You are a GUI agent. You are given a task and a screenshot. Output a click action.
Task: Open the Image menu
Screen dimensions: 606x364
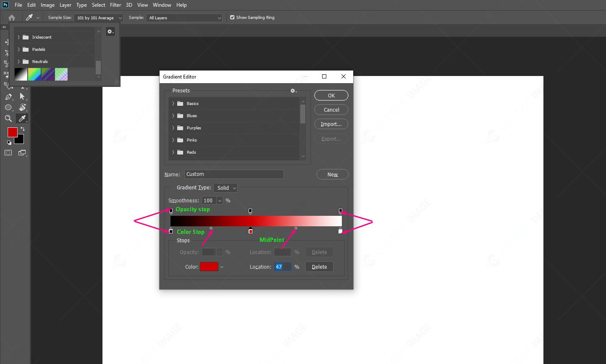47,5
